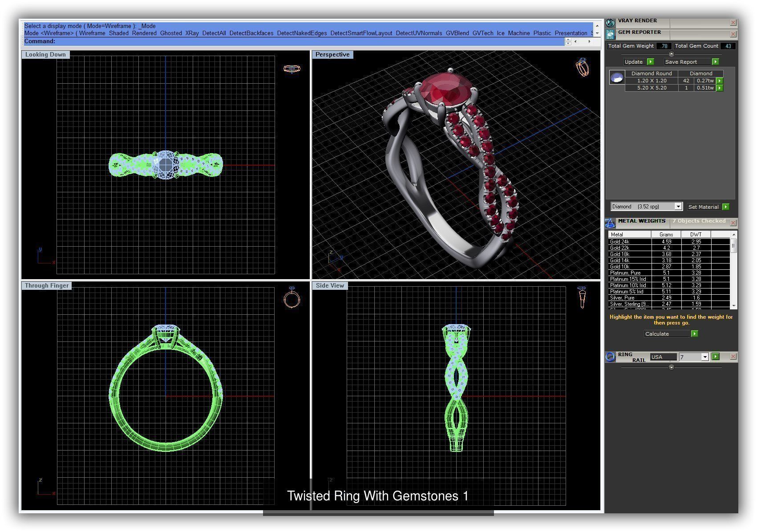Choose the Wireframe mode option
The height and width of the screenshot is (532, 757).
(x=92, y=33)
